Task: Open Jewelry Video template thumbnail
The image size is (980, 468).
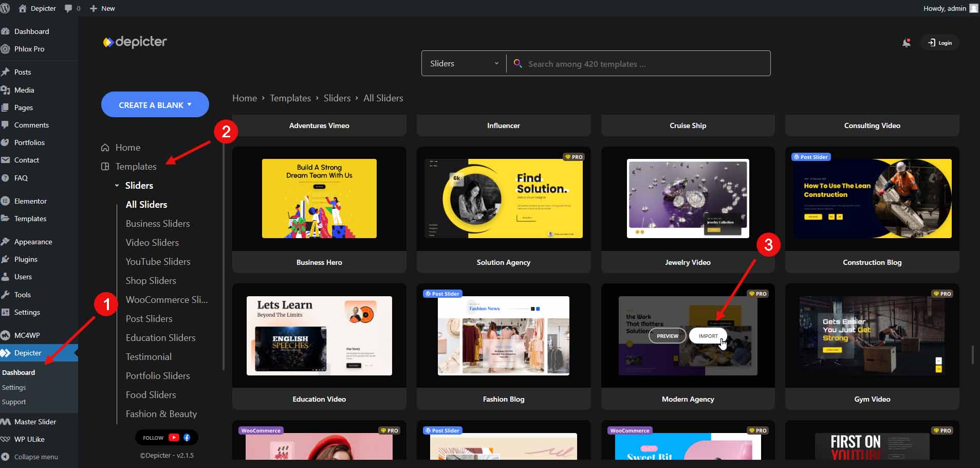Action: tap(688, 199)
